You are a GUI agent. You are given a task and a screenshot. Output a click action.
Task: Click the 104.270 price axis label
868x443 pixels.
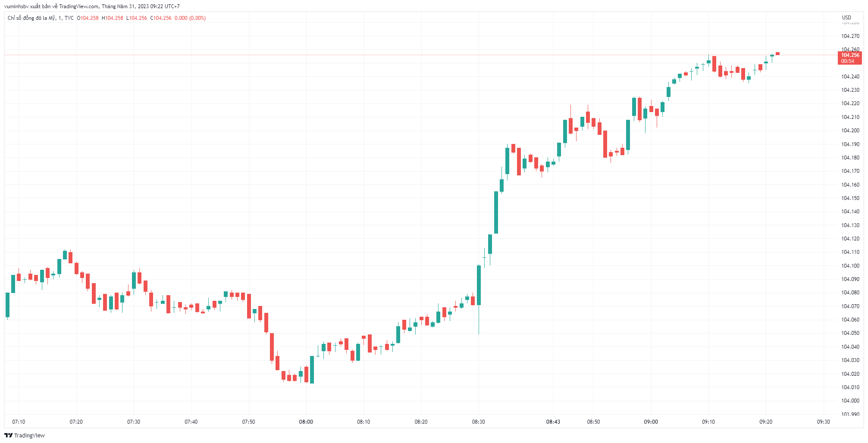coord(850,36)
